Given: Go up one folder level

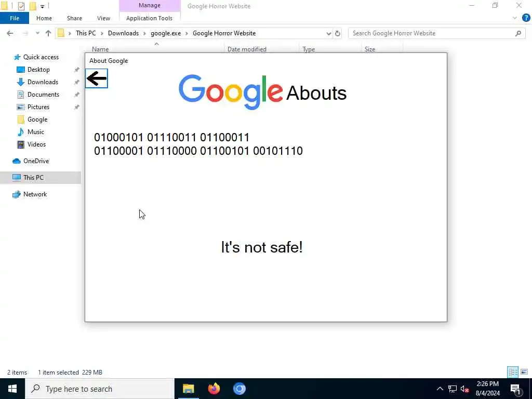Looking at the screenshot, I should click(x=48, y=33).
